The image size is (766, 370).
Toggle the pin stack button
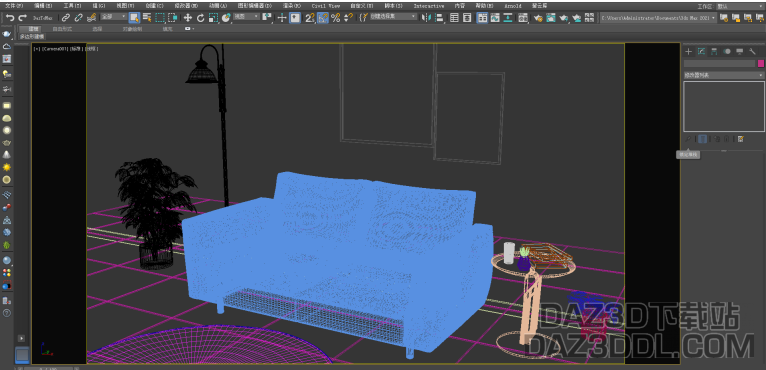688,139
